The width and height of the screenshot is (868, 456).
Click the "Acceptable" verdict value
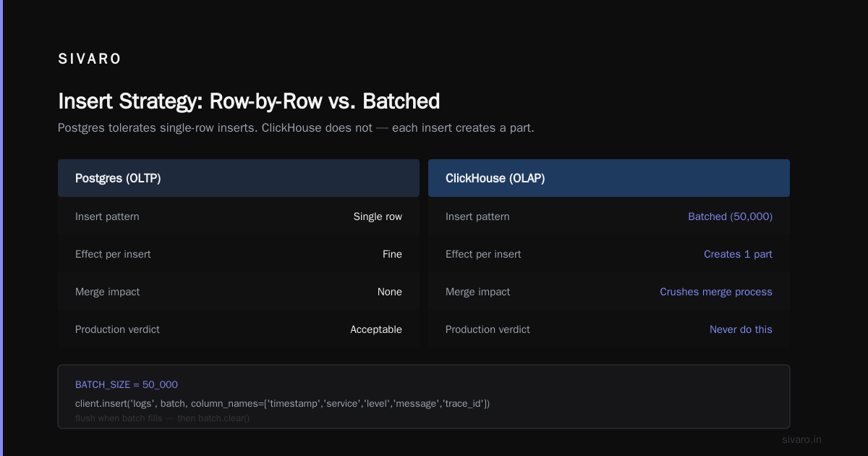click(x=376, y=329)
